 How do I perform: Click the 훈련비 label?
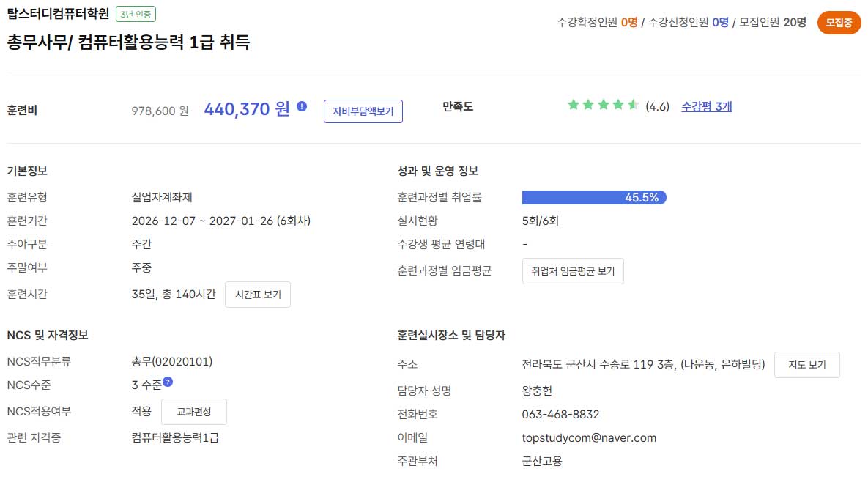21,110
